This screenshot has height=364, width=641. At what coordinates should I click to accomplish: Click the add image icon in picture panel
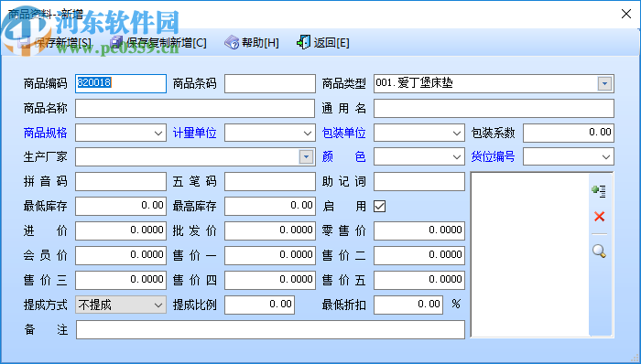pos(599,190)
